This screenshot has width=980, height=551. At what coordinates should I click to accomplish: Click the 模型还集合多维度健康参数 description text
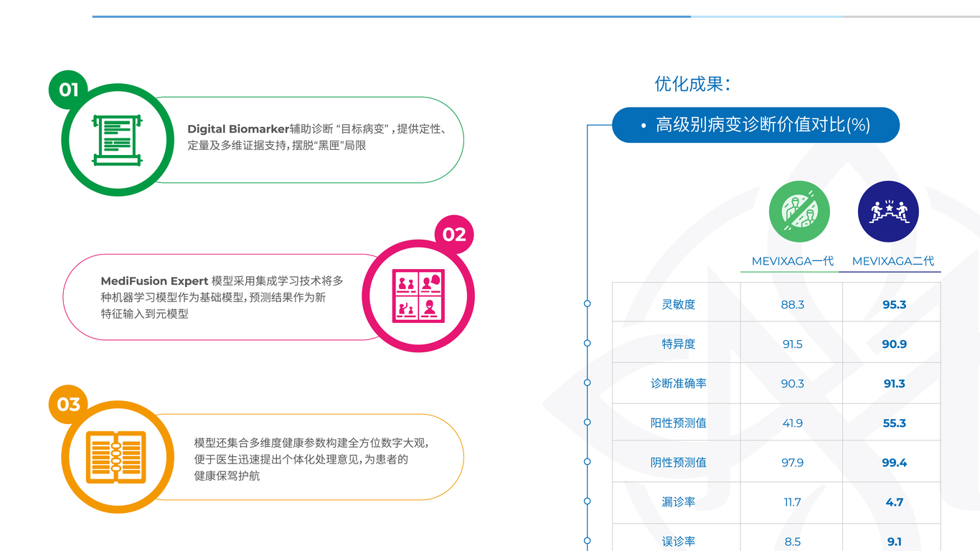[311, 459]
